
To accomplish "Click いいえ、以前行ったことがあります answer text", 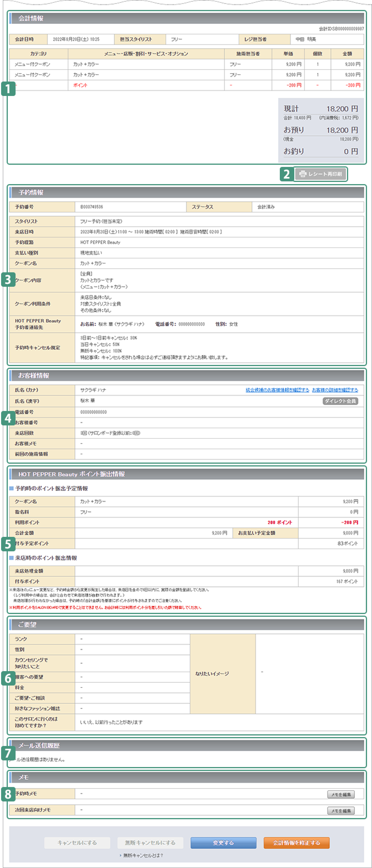I will (x=112, y=722).
